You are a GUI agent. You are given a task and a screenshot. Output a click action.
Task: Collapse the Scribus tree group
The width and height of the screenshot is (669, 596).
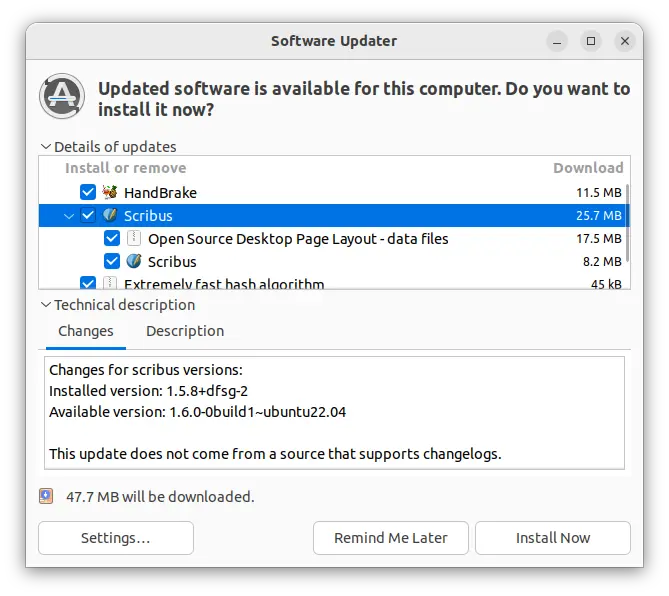point(68,216)
